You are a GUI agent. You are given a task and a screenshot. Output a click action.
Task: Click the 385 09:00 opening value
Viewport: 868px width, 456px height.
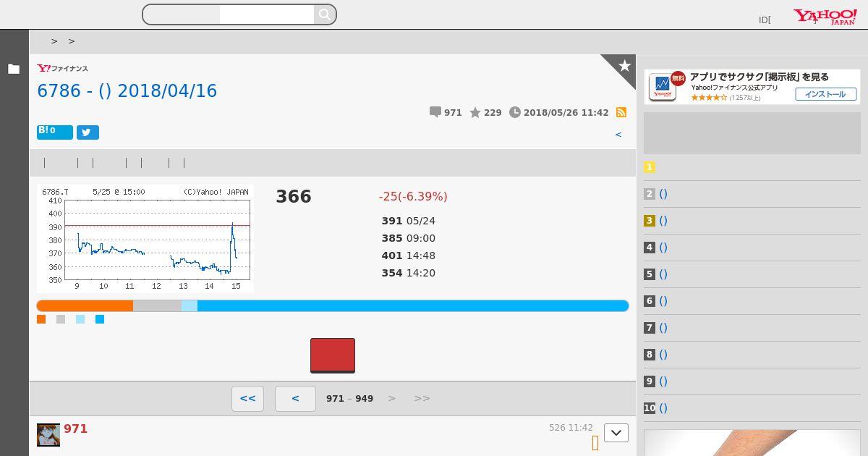pos(409,238)
